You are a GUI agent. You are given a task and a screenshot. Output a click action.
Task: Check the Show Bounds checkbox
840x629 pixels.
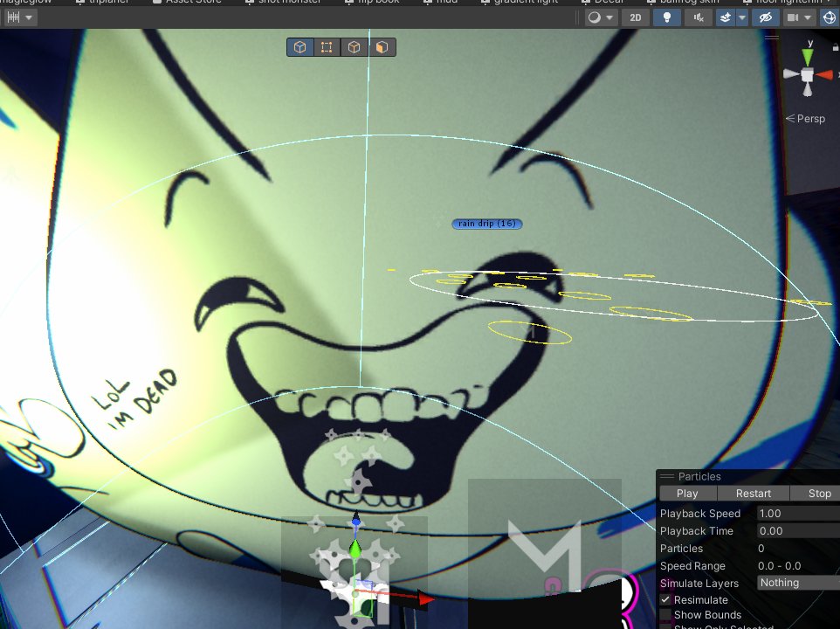(x=665, y=614)
